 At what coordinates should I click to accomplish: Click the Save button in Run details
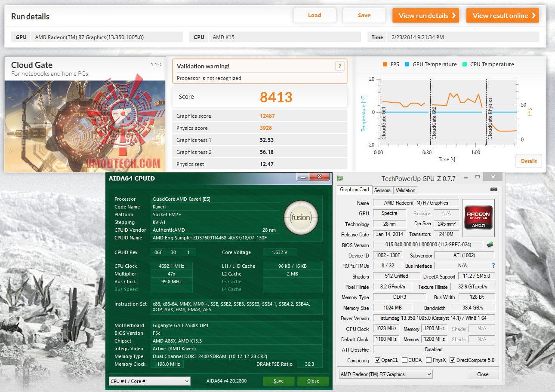(364, 15)
